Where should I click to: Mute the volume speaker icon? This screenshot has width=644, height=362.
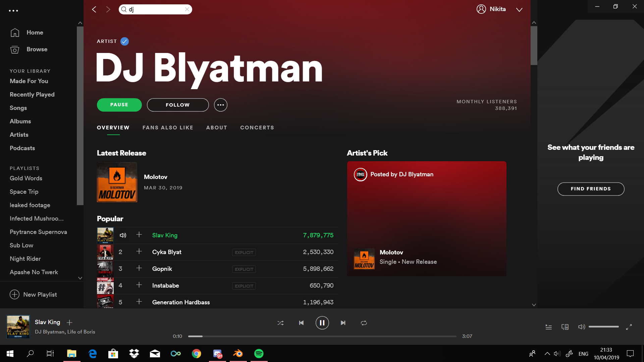tap(581, 327)
